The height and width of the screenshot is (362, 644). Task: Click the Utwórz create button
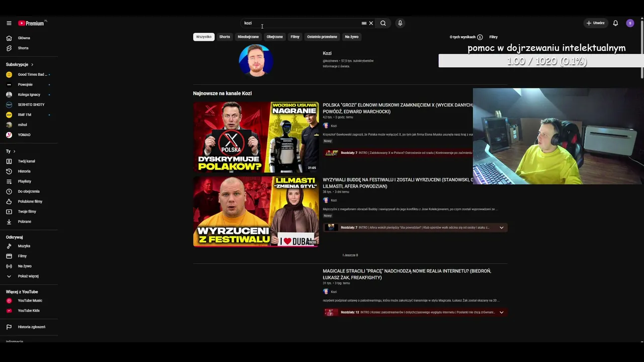click(595, 23)
